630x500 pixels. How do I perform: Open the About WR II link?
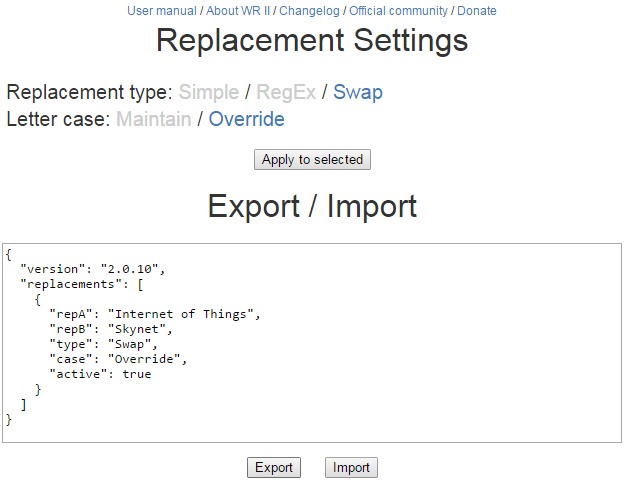(x=238, y=11)
